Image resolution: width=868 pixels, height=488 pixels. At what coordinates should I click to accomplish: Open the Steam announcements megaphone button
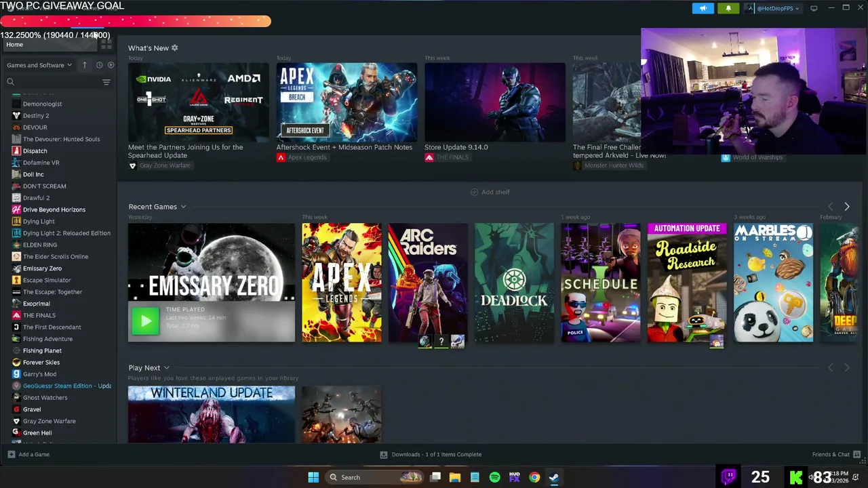coord(703,8)
